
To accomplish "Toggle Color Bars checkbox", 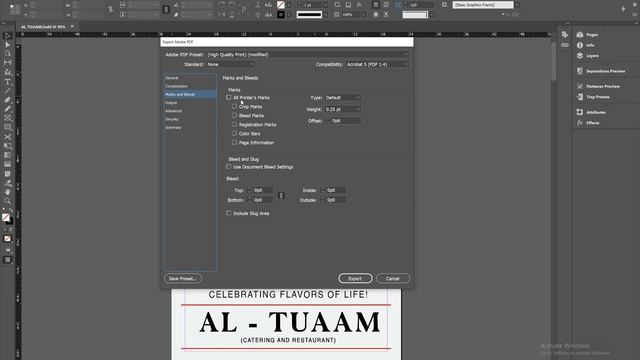I will click(234, 133).
